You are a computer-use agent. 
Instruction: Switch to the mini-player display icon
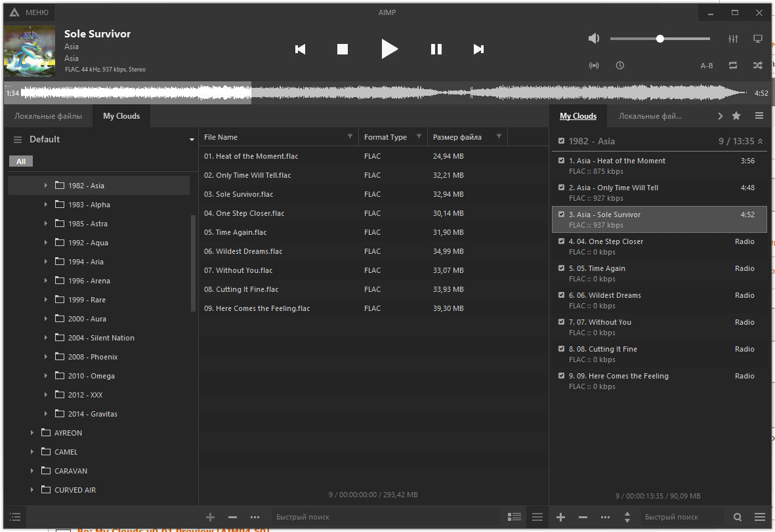click(758, 39)
